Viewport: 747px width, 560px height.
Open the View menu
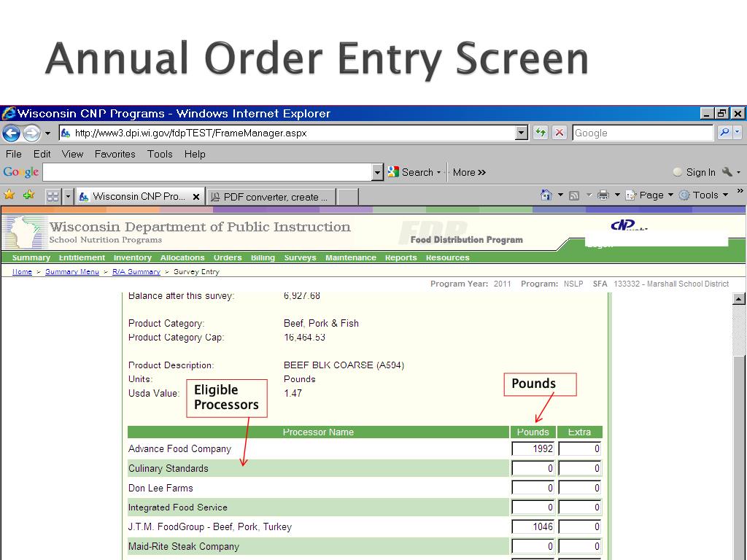pos(72,154)
